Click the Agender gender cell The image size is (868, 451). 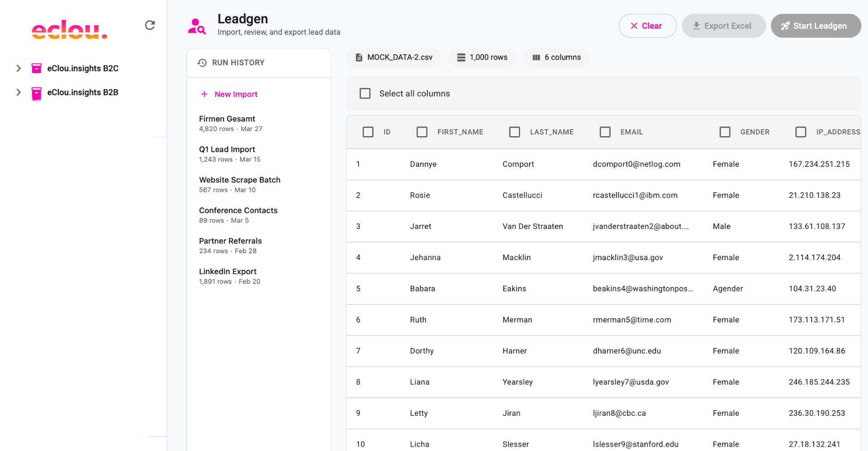[x=728, y=289]
